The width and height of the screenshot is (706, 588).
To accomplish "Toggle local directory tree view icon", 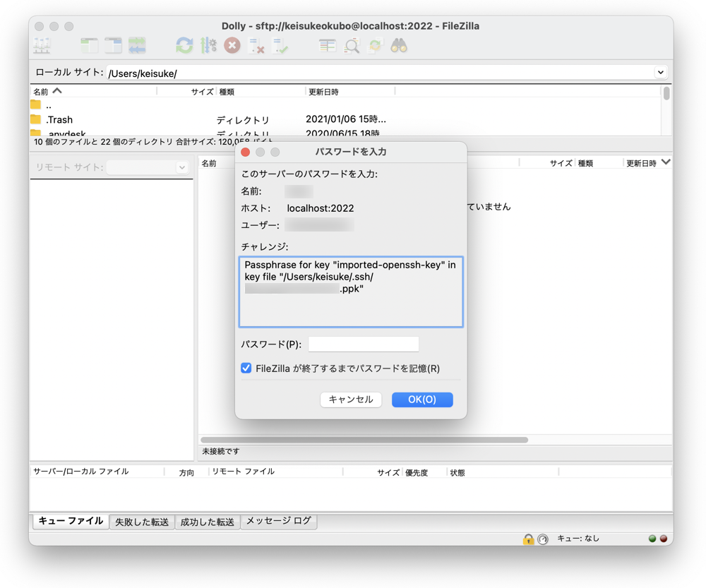I will coord(89,45).
